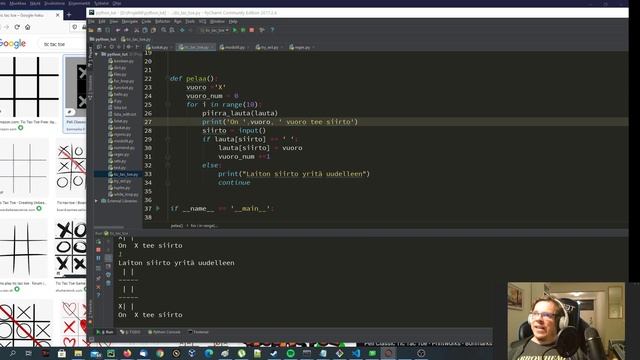This screenshot has width=640, height=360.
Task: Click the green Debug bug icon in toolbar
Action: tap(243, 30)
